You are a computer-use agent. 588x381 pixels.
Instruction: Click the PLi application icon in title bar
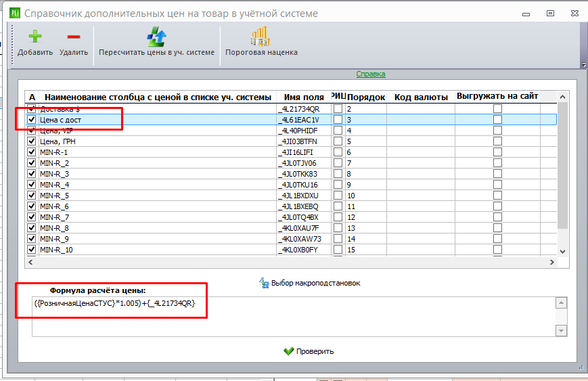click(x=15, y=14)
